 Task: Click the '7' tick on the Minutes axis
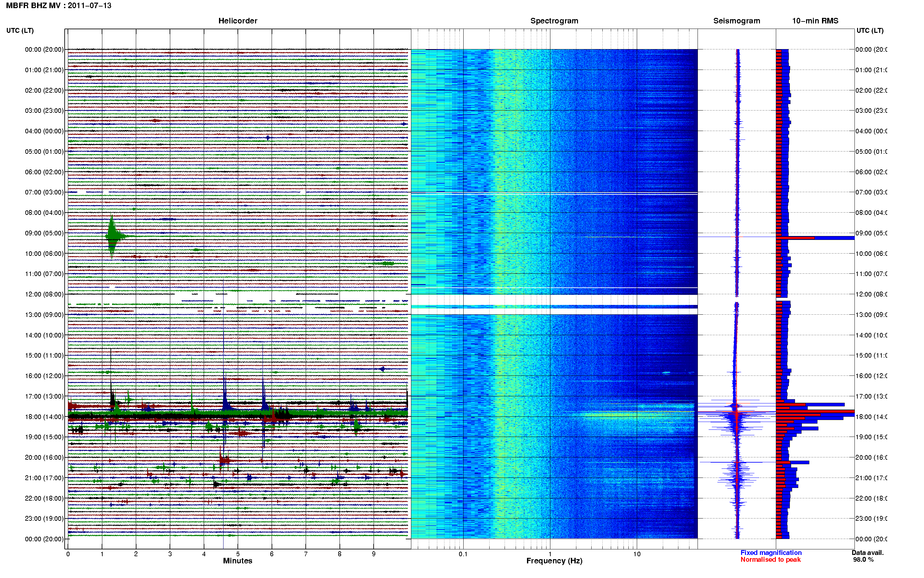(x=306, y=554)
